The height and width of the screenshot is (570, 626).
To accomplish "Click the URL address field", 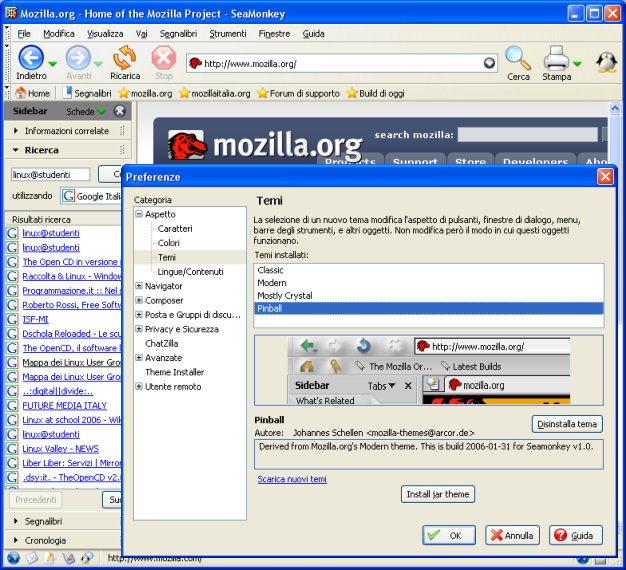I will coord(342,63).
